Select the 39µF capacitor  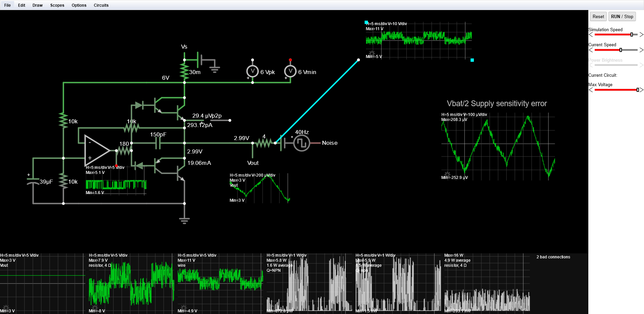[33, 181]
